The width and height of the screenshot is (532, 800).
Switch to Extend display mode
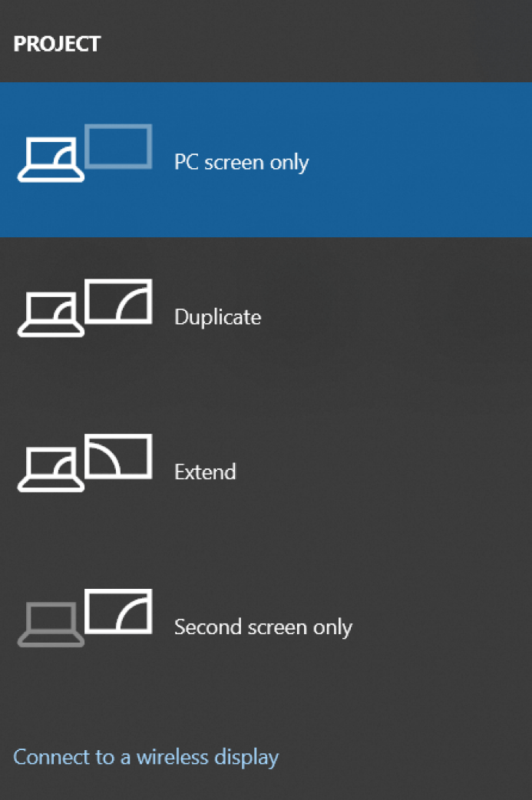[x=205, y=472]
